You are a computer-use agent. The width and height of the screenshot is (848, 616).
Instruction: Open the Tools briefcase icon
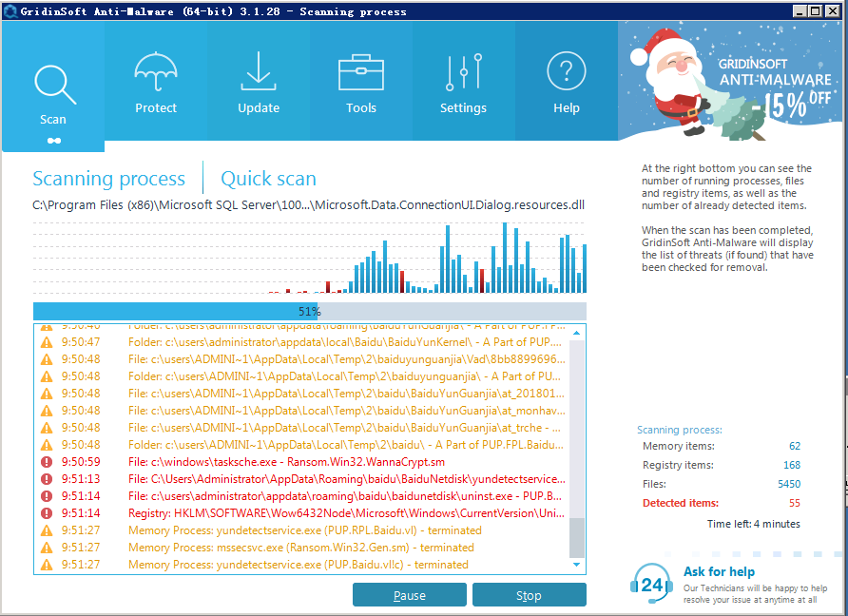click(x=360, y=72)
